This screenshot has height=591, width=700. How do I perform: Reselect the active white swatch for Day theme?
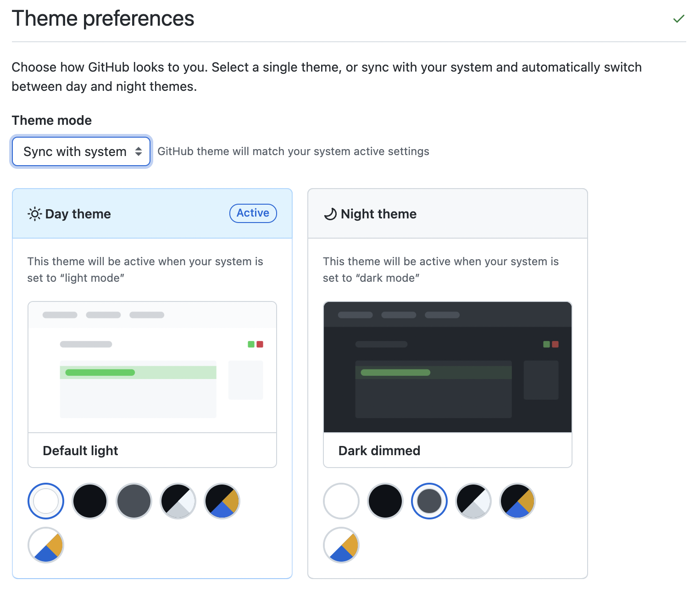[x=45, y=501]
